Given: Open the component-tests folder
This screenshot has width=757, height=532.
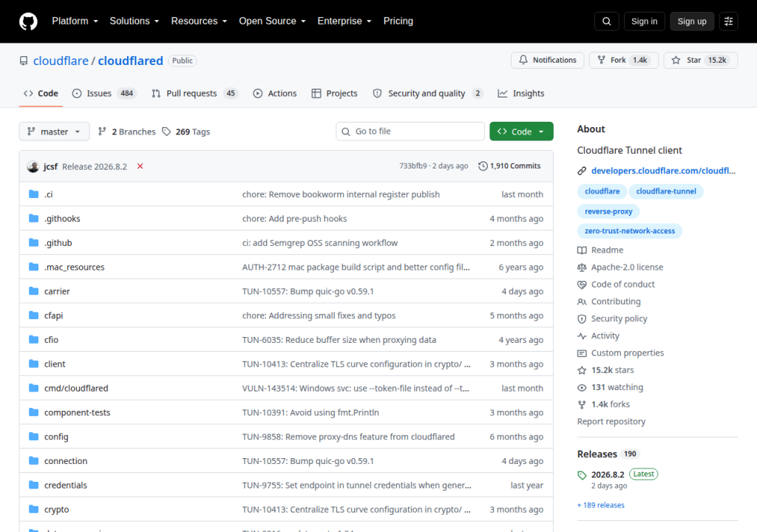Looking at the screenshot, I should (x=77, y=412).
